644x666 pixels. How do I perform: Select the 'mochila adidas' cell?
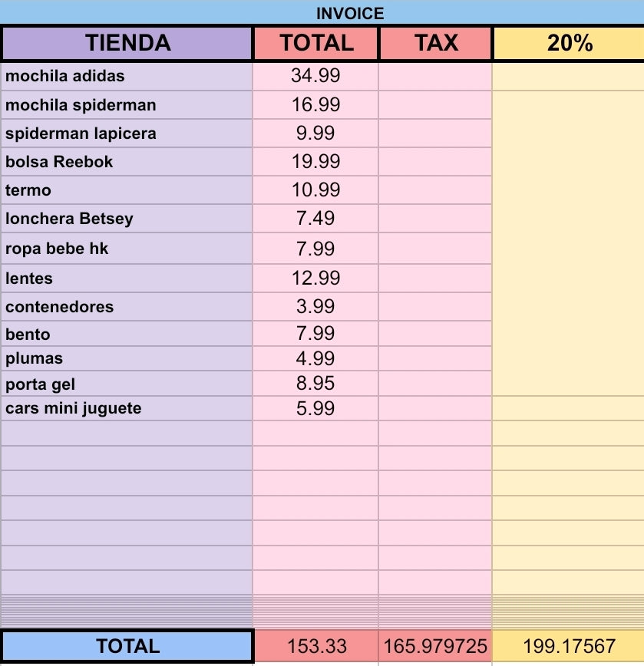click(x=127, y=77)
